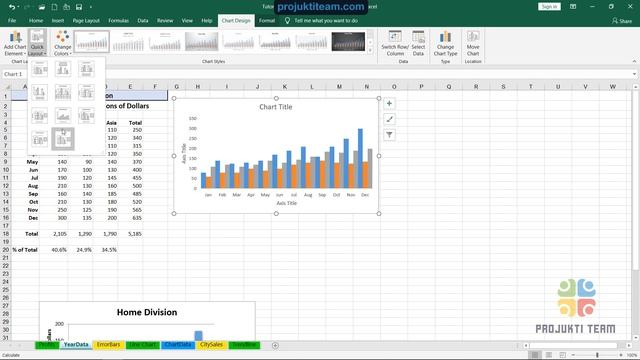Image resolution: width=640 pixels, height=360 pixels.
Task: Open the File menu
Action: (x=12, y=20)
